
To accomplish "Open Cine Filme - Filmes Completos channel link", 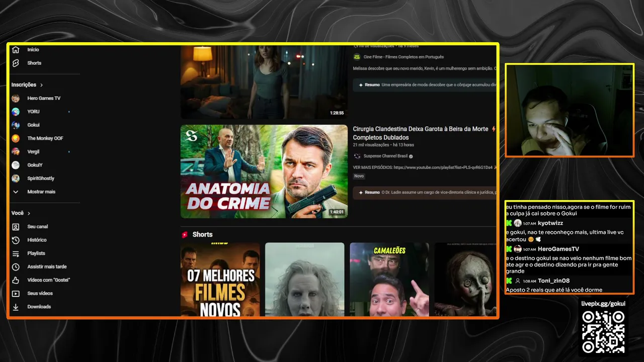I will point(404,57).
